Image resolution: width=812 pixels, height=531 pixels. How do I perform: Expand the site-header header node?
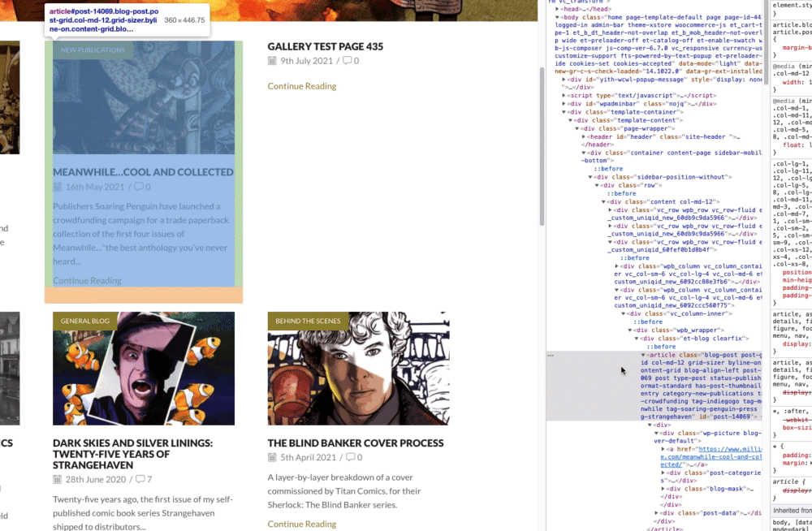(x=584, y=136)
